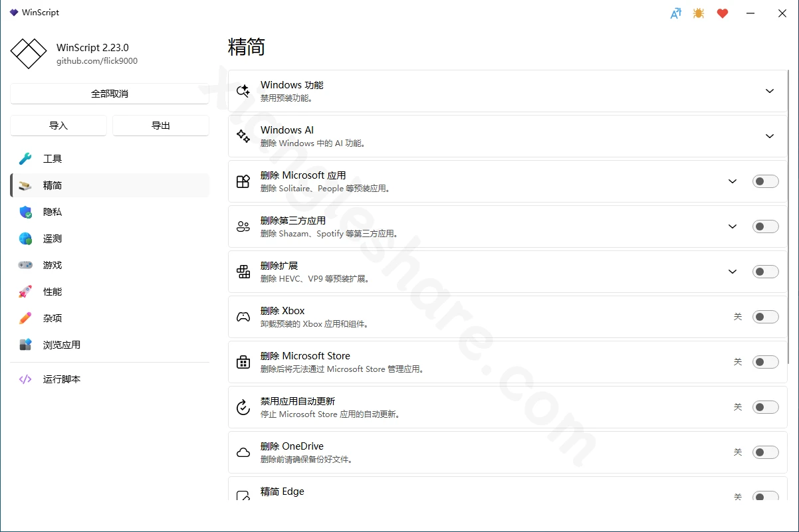Click the blocks icon of 删除扩展

click(x=243, y=272)
